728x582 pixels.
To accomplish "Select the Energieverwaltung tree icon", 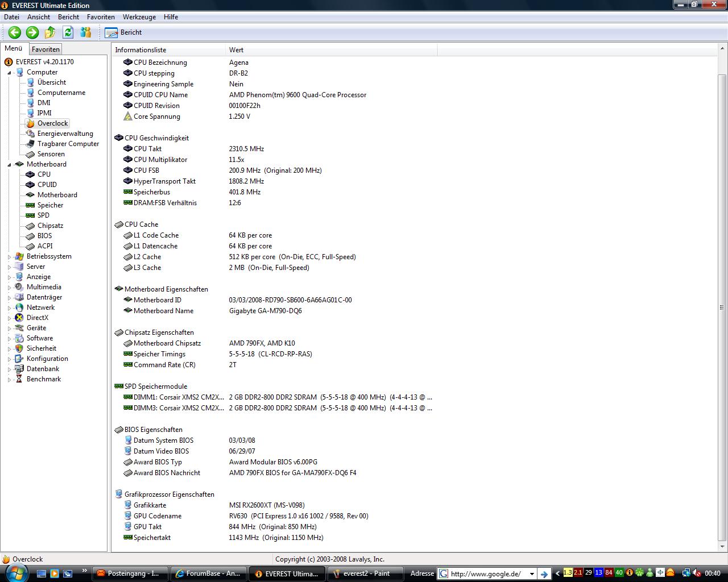I will coord(30,134).
